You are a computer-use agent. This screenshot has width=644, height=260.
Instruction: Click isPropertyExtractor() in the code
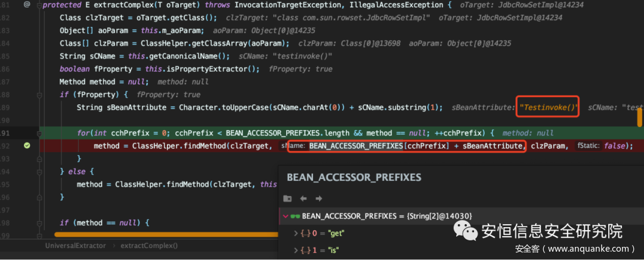point(213,69)
